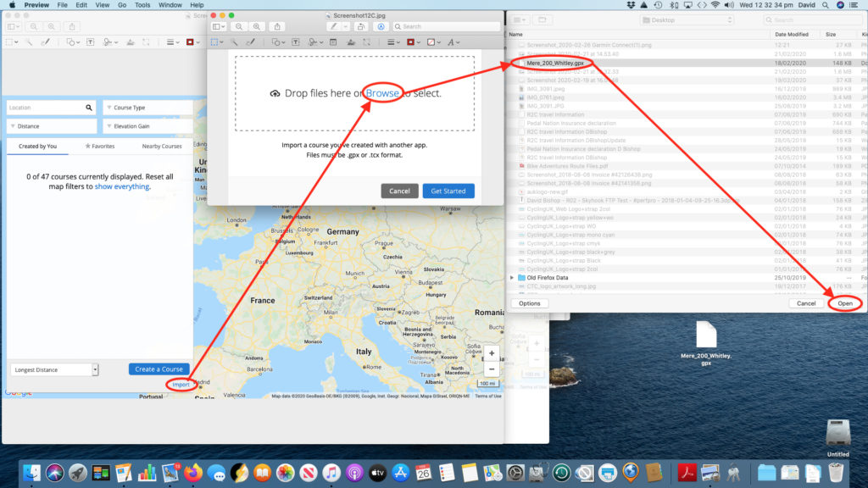Open the Sign dropdown in Screenshot12C.jpg markup bar

[x=314, y=42]
